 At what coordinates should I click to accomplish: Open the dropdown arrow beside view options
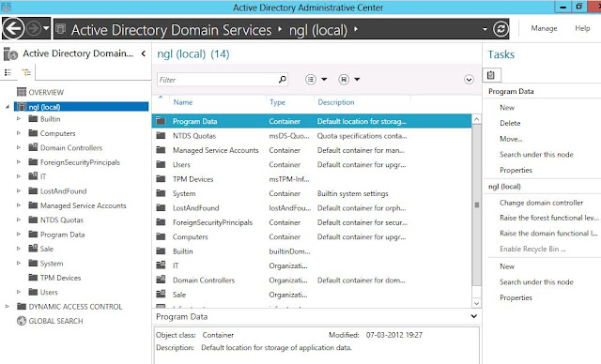tap(324, 79)
